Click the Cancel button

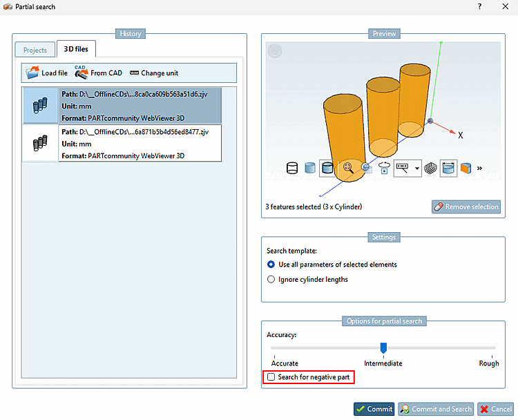coord(495,409)
